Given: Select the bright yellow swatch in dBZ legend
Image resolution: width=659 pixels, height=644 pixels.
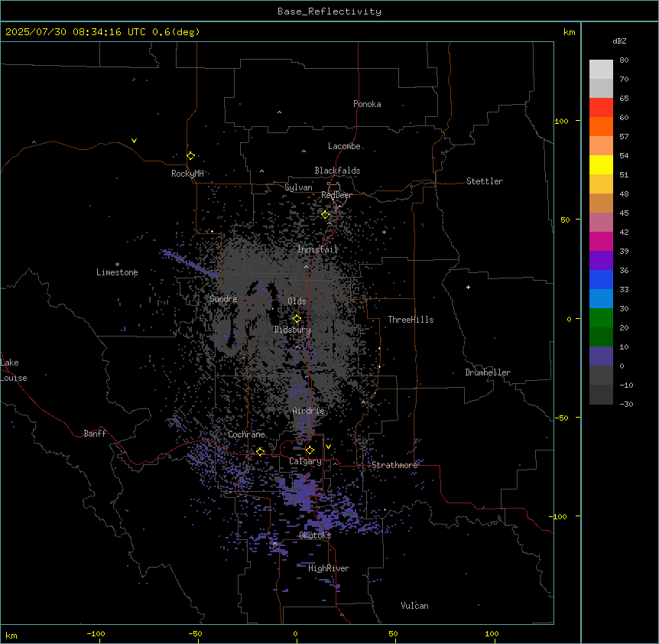Looking at the screenshot, I should click(601, 164).
